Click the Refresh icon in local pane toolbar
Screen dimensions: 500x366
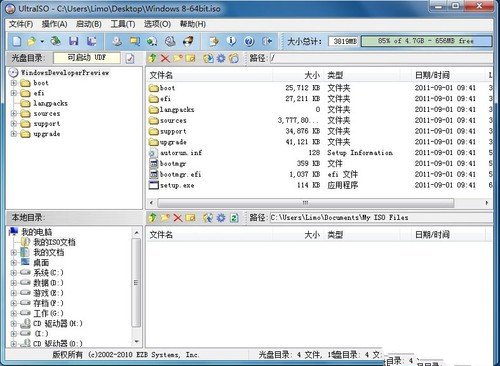pyautogui.click(x=234, y=218)
